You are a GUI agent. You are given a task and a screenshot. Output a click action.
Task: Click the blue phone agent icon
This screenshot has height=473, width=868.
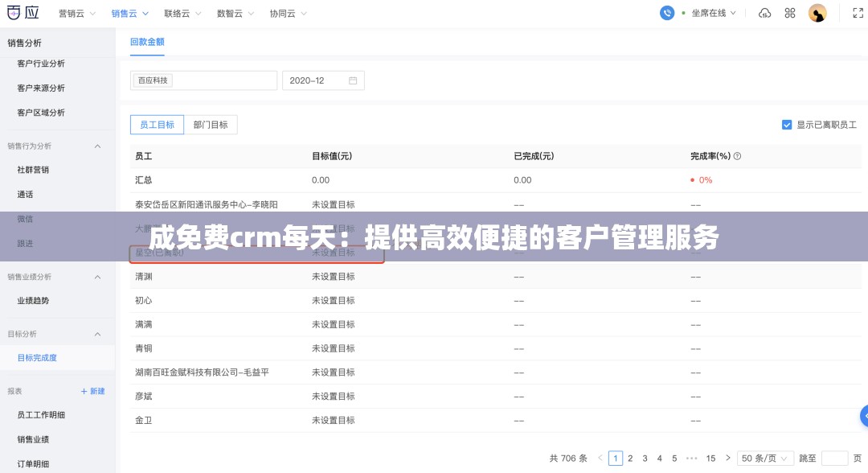point(666,13)
